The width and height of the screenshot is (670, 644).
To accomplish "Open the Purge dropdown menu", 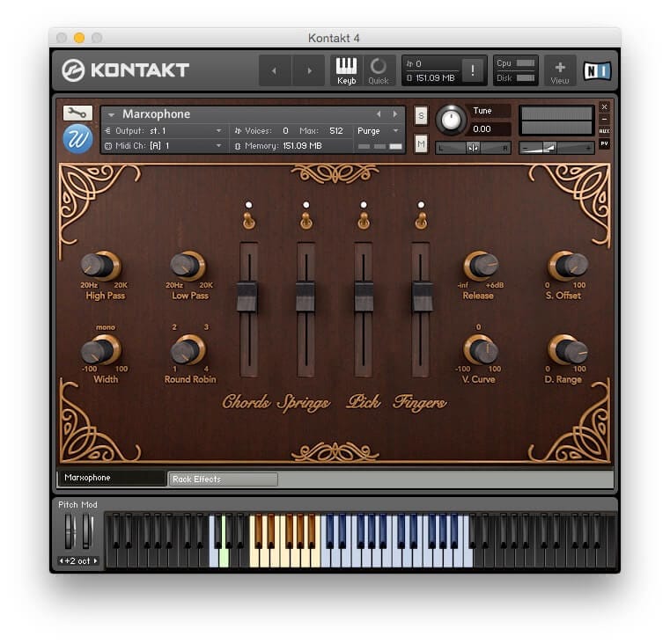I will pyautogui.click(x=378, y=131).
